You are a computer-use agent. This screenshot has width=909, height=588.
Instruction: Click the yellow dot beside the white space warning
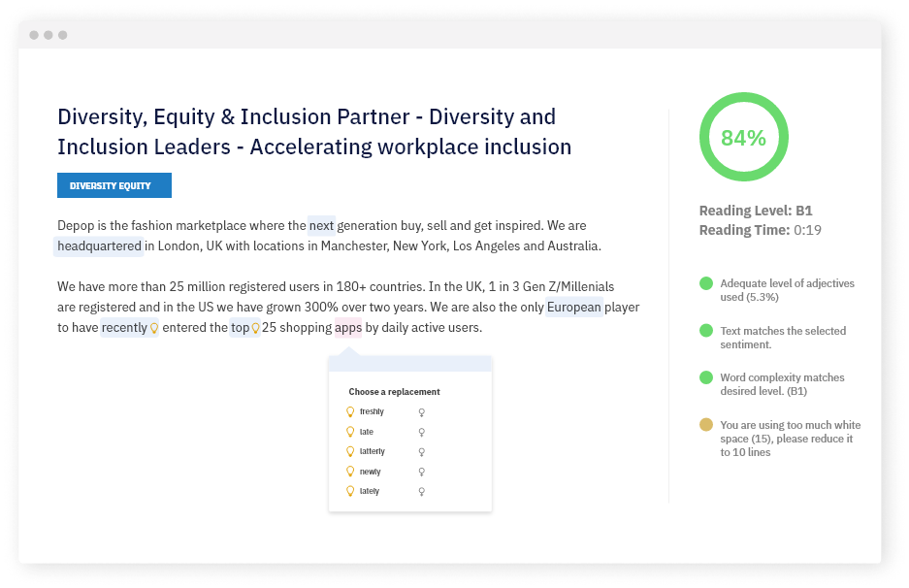(x=706, y=424)
